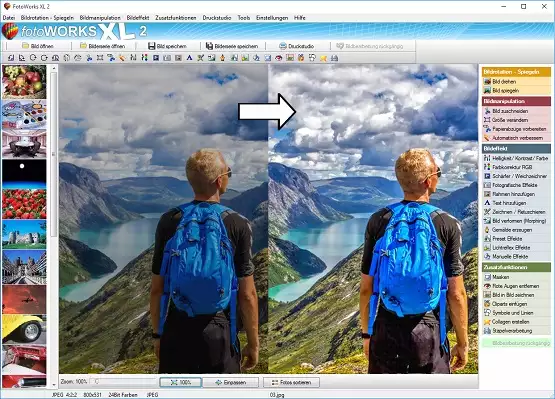Click the thumbnail strip scrollbar's up arrow
The image size is (555, 399).
tap(54, 68)
